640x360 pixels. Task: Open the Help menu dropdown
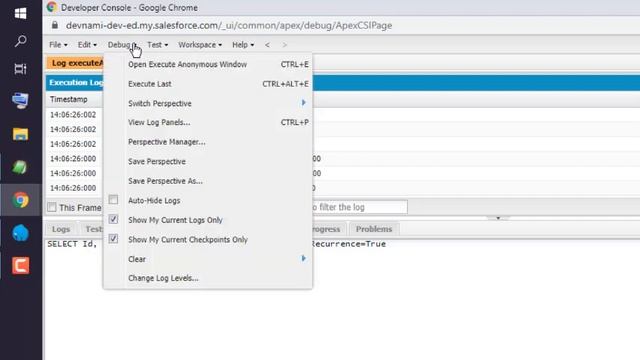[x=243, y=45]
